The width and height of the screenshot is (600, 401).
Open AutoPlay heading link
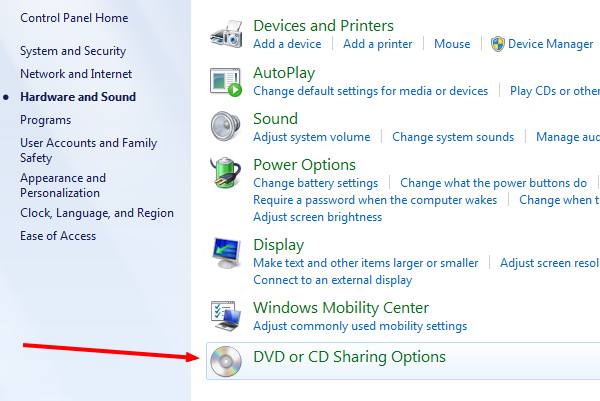click(284, 73)
